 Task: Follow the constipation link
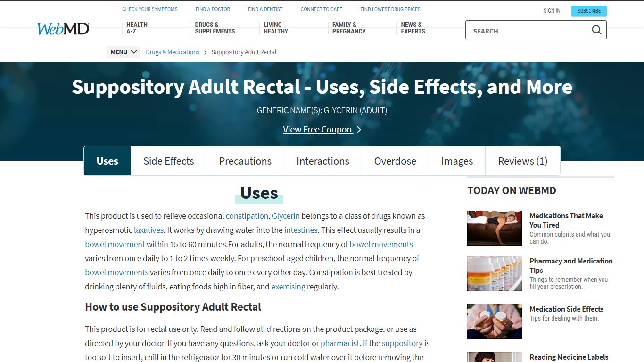tap(247, 216)
